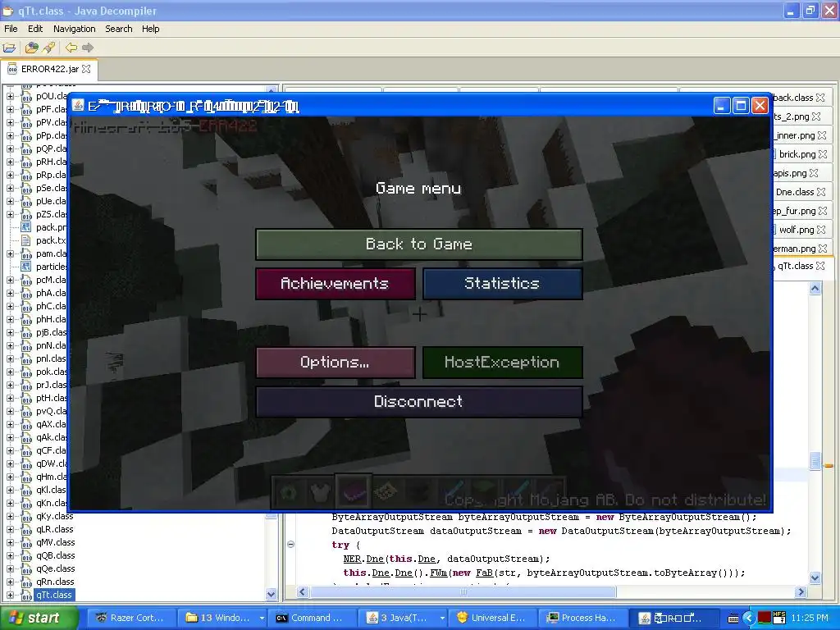The image size is (840, 630).
Task: Click the keyboard icon in system tray
Action: click(x=733, y=619)
